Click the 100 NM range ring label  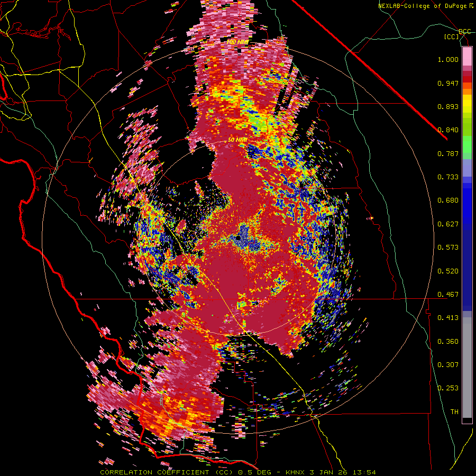point(237,42)
